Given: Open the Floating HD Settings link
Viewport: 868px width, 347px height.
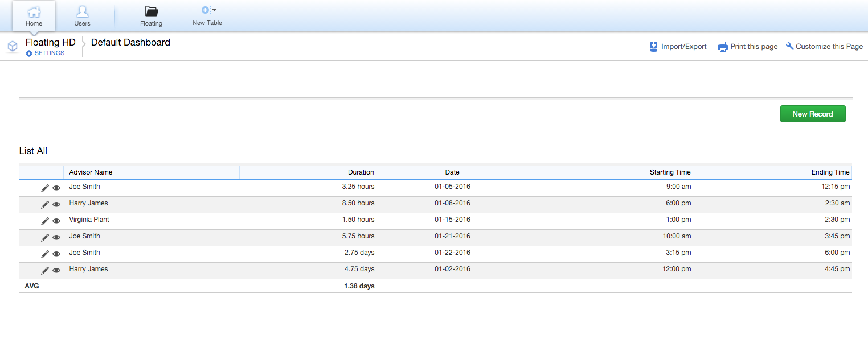Looking at the screenshot, I should [45, 53].
